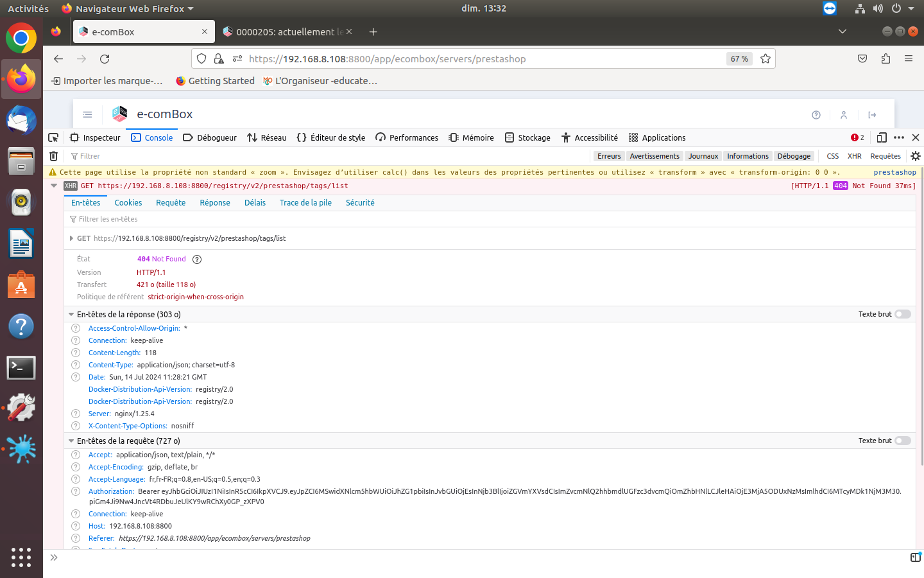Expand the GET registry URL details row
924x578 pixels.
click(x=71, y=238)
